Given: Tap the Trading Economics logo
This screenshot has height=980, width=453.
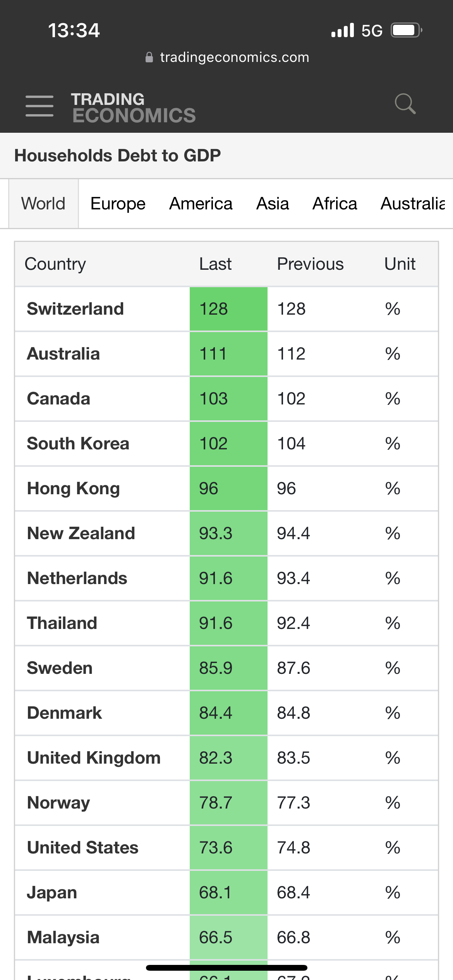Looking at the screenshot, I should click(x=134, y=108).
